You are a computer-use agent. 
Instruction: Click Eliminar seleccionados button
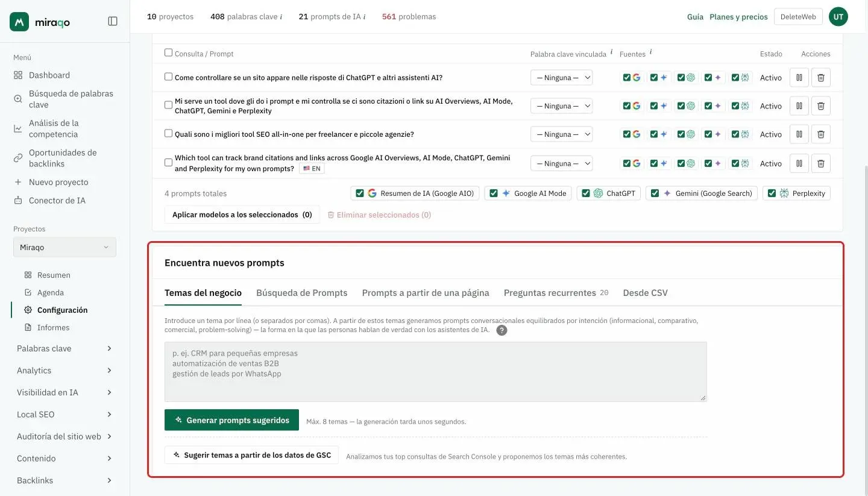pos(379,215)
